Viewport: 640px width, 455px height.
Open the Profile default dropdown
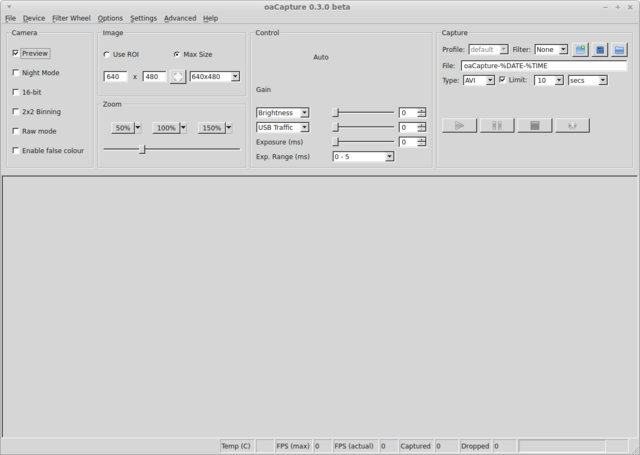coord(488,50)
